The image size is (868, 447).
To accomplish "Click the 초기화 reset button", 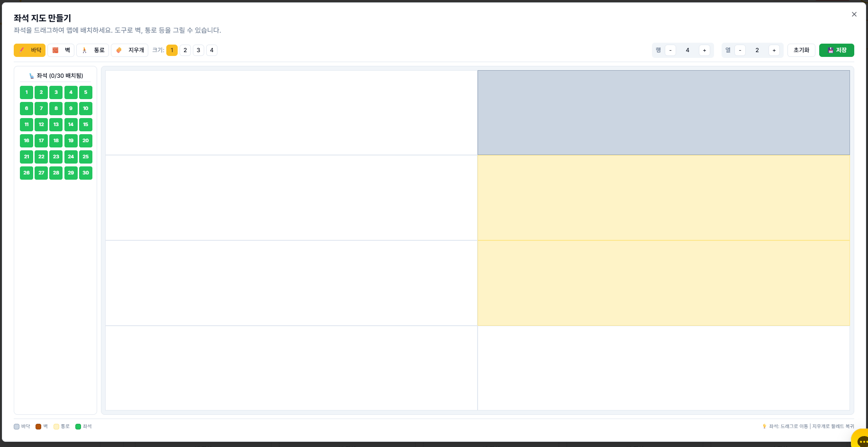I will coord(801,50).
